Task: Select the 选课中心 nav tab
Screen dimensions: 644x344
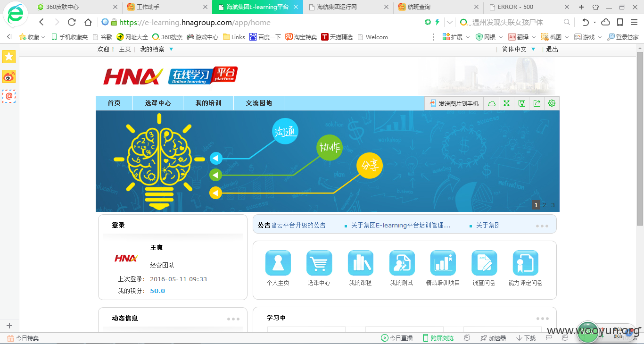Action: coord(158,103)
